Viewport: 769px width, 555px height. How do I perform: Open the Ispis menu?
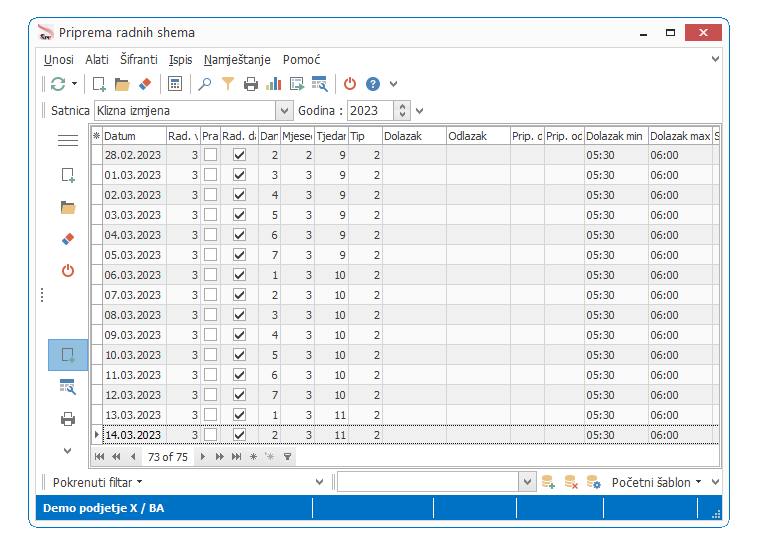[x=180, y=60]
